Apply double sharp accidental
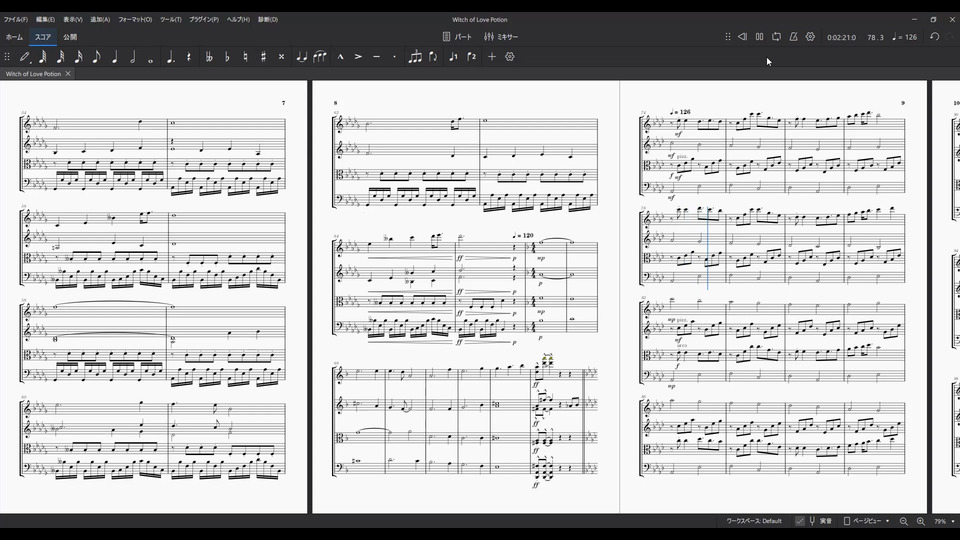 coord(281,57)
